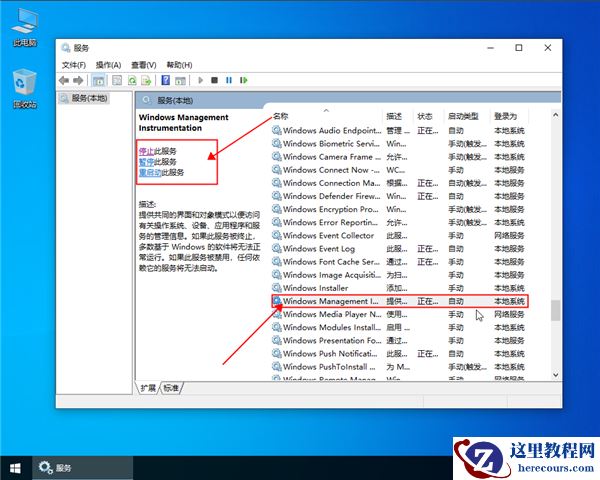This screenshot has height=480, width=600.
Task: Click the Pause Service toolbar icon
Action: coord(229,80)
